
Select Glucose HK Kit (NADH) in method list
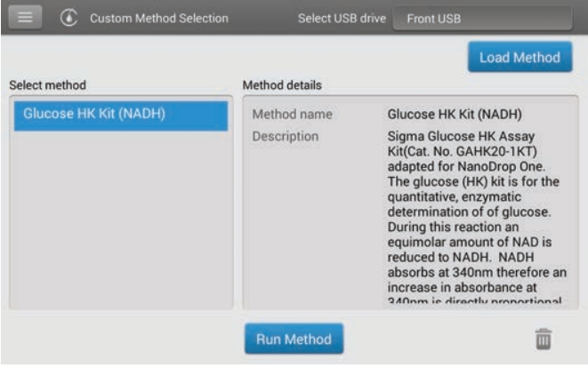pos(119,115)
